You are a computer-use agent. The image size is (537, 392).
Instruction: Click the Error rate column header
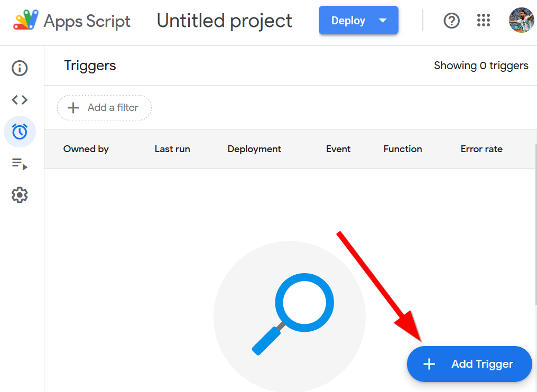click(x=482, y=149)
